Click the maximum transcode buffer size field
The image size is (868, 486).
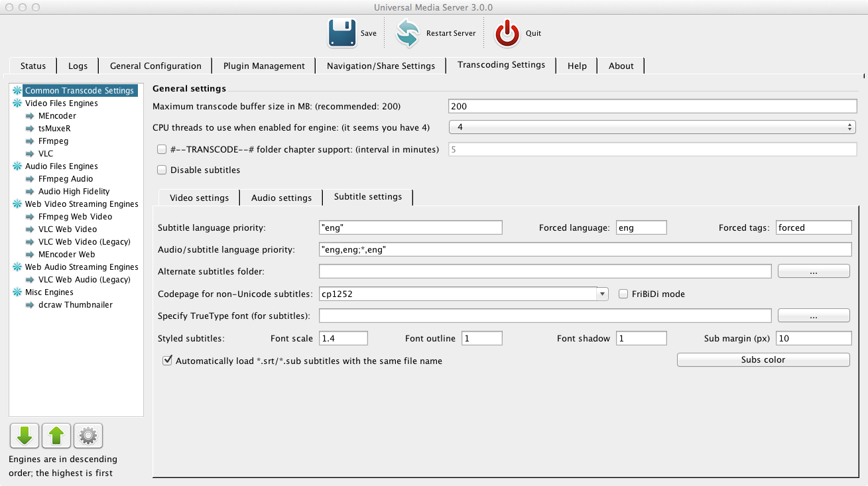click(653, 106)
